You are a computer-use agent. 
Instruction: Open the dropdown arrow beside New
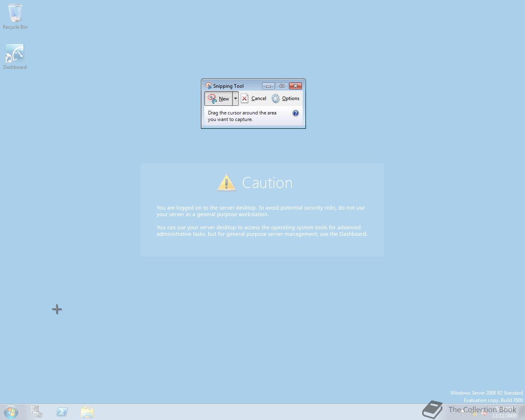[x=235, y=98]
